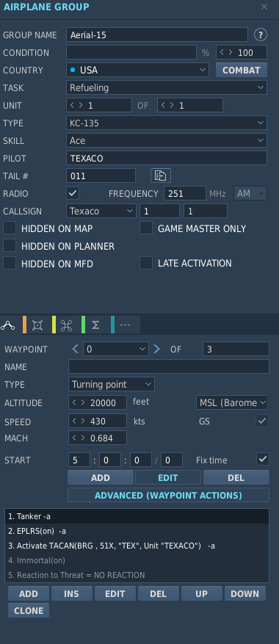This screenshot has width=279, height=644.
Task: Open the targeting/crosshair tab icon
Action: click(x=37, y=325)
